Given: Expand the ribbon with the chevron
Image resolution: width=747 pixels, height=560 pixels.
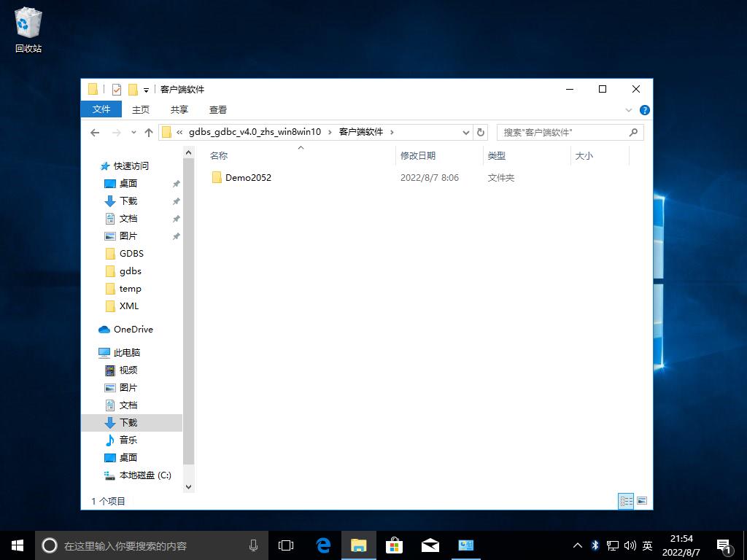Looking at the screenshot, I should [x=629, y=110].
